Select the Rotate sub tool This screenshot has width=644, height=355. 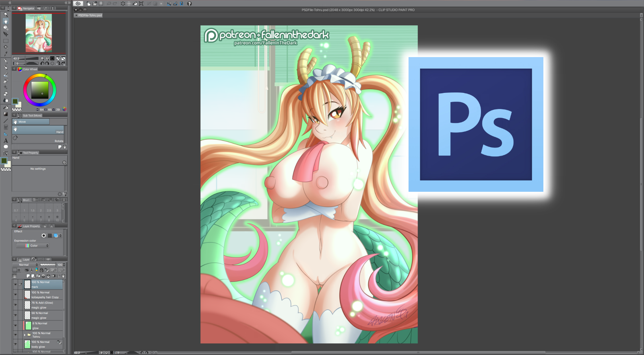coord(38,139)
